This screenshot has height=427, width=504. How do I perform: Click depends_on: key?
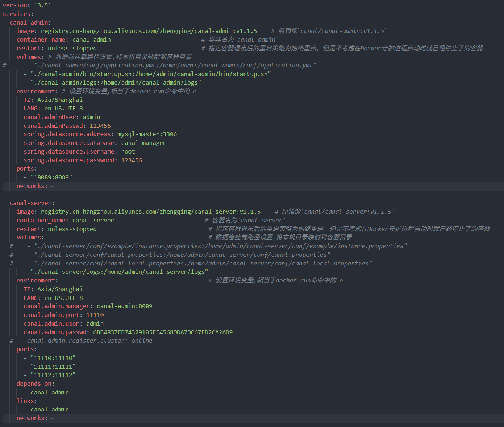[36, 384]
